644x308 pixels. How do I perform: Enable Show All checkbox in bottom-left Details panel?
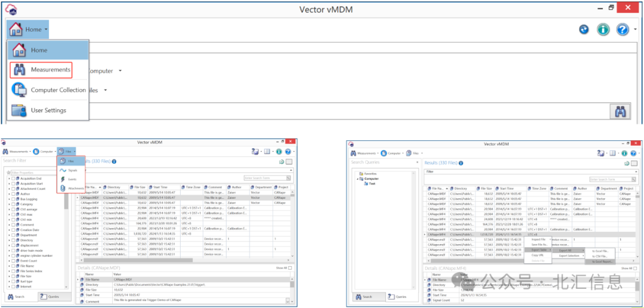[x=290, y=268]
